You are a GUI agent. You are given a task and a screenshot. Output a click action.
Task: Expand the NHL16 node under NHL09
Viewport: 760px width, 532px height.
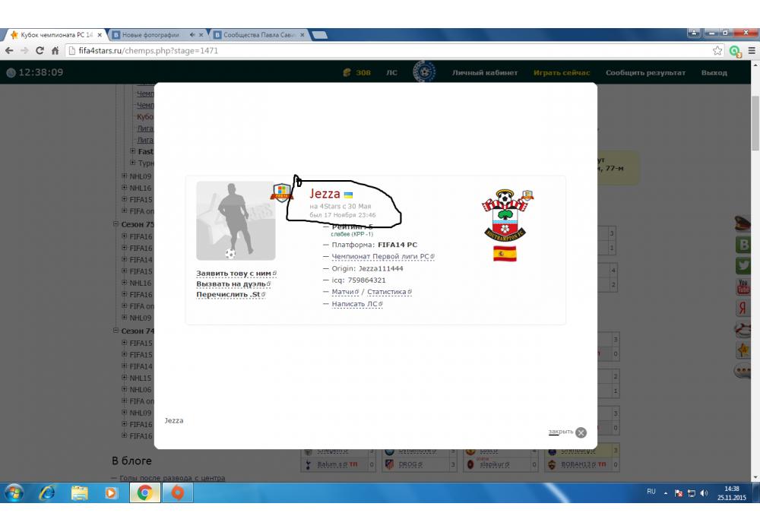pos(125,188)
